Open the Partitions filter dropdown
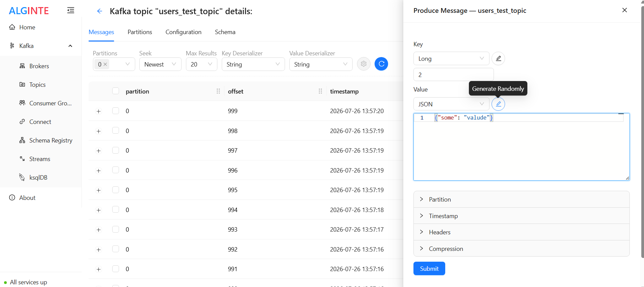 114,64
